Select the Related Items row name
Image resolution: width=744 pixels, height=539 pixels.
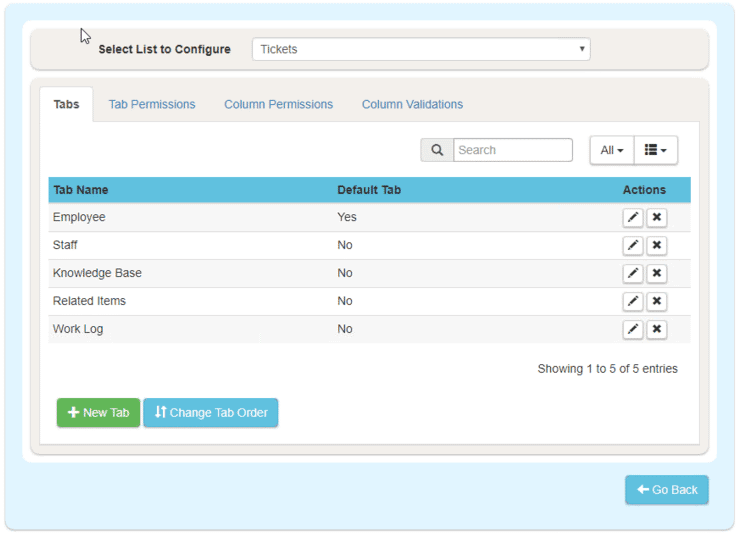[89, 301]
